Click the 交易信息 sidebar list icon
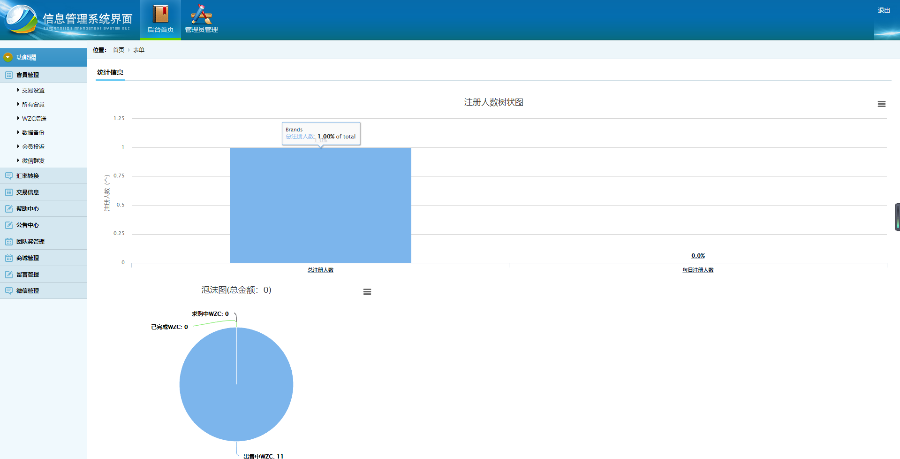900x459 pixels. pyautogui.click(x=9, y=192)
